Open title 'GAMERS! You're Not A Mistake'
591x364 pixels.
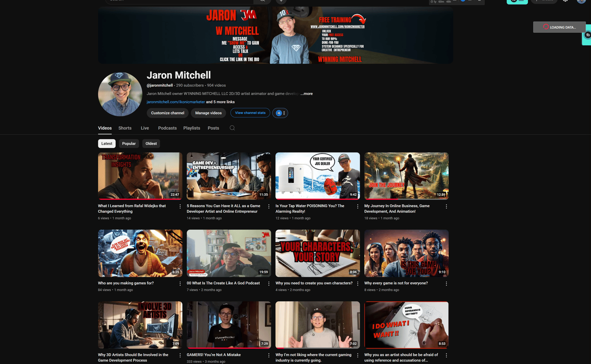[x=214, y=355]
